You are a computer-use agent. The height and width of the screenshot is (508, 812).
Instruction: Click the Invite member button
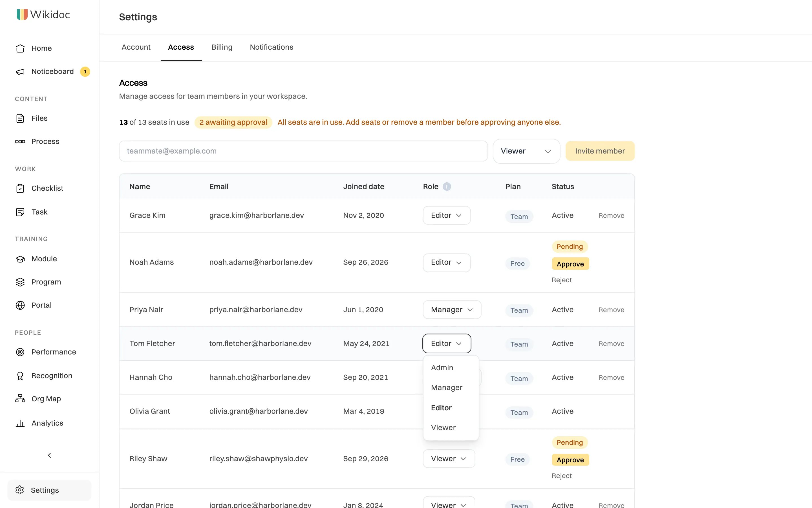[x=600, y=151]
